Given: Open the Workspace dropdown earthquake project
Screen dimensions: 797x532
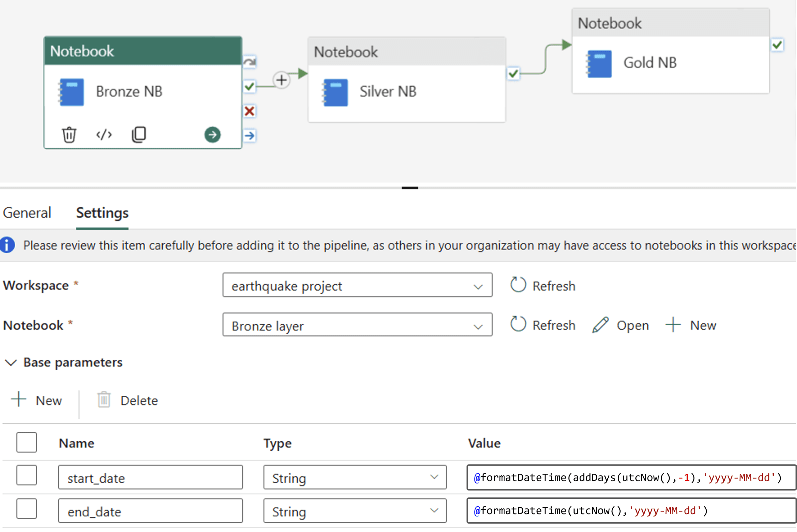Looking at the screenshot, I should pyautogui.click(x=357, y=285).
